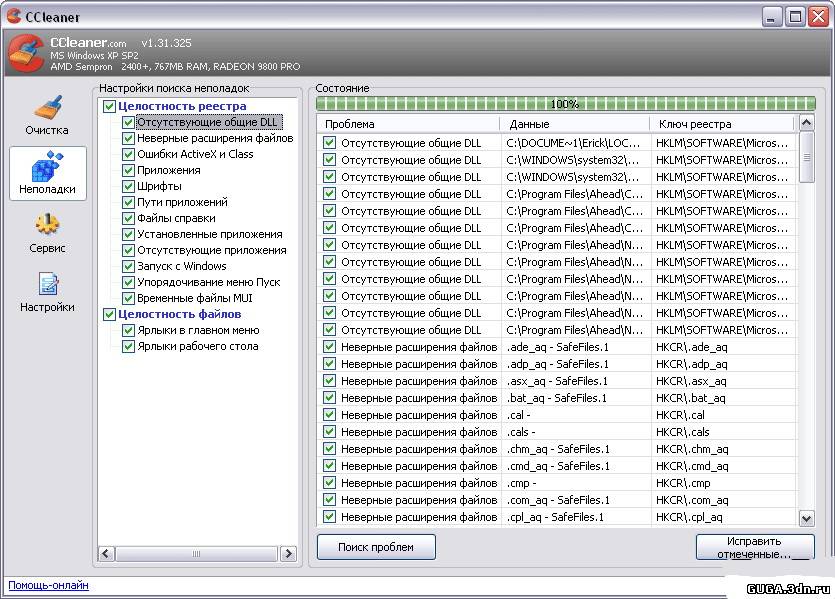Open the Помощь-онлайн link

pos(48,585)
